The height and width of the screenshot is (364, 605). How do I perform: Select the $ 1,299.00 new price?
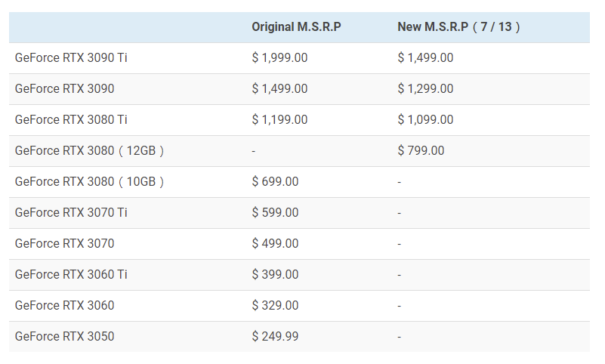tap(425, 88)
